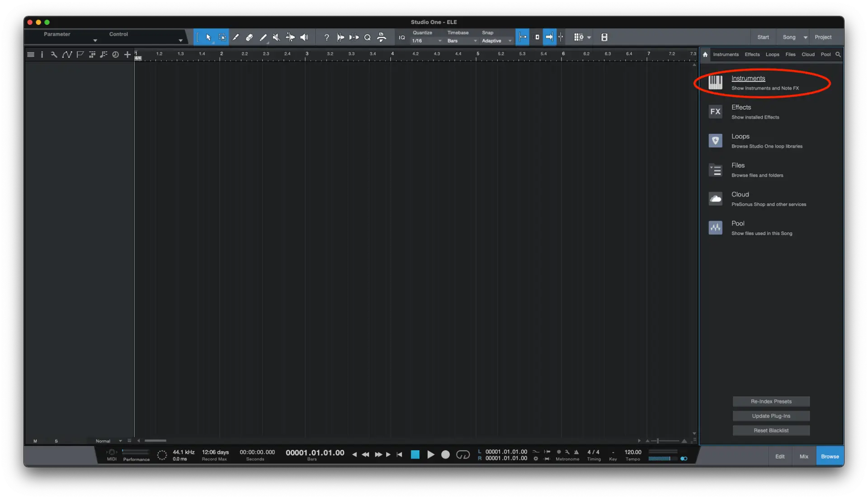Viewport: 868px width, 499px height.
Task: Click the Record transport button
Action: click(x=445, y=455)
